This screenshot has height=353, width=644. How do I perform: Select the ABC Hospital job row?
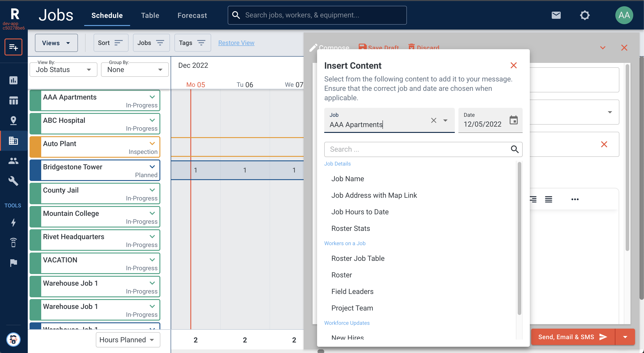coord(95,124)
